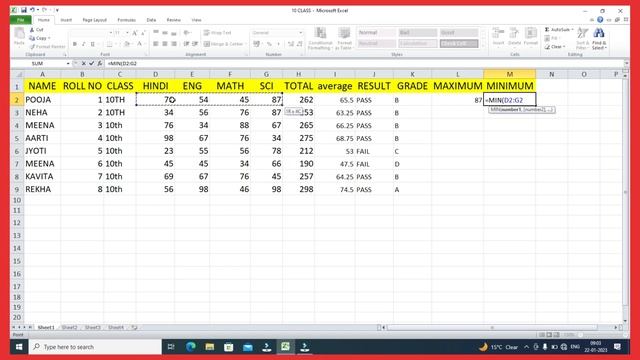Screen dimensions: 640x360
Task: Click in the formula bar input
Action: point(363,63)
